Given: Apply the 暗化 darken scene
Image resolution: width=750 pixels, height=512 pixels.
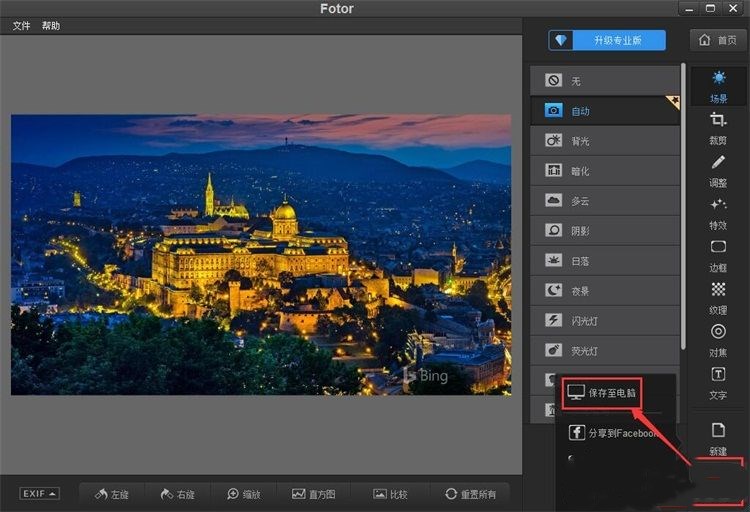Looking at the screenshot, I should tap(605, 170).
